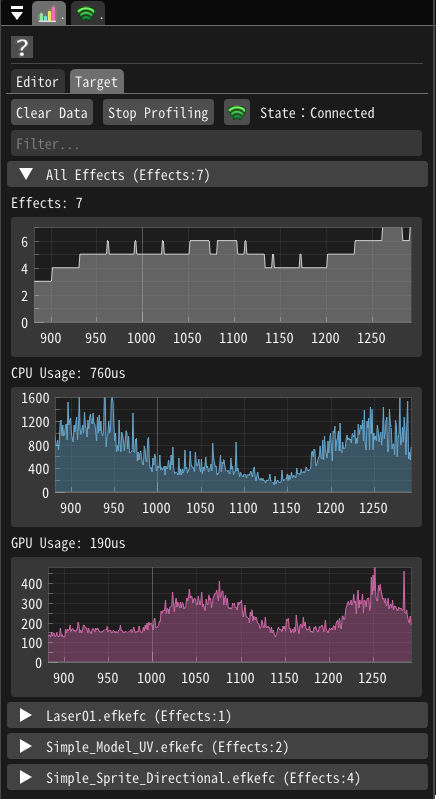Select the Target tab
This screenshot has width=436, height=799.
pyautogui.click(x=97, y=82)
